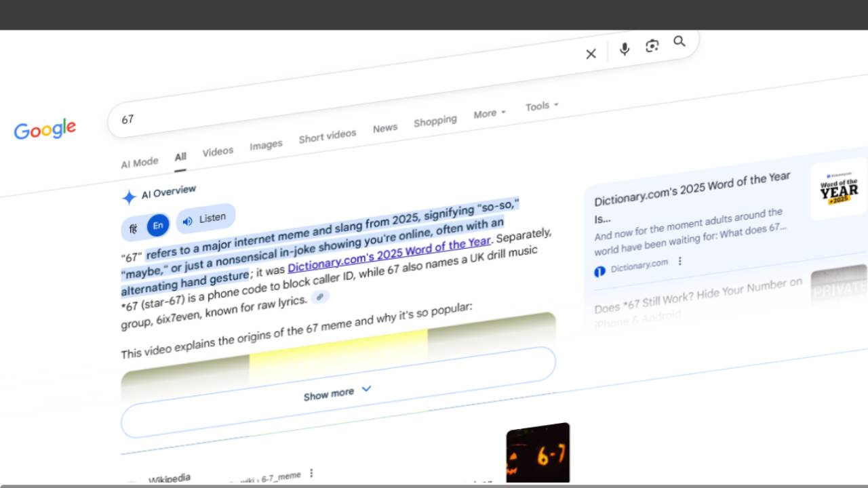Expand the More search filters dropdown
Viewport: 868px width, 488px height.
490,114
